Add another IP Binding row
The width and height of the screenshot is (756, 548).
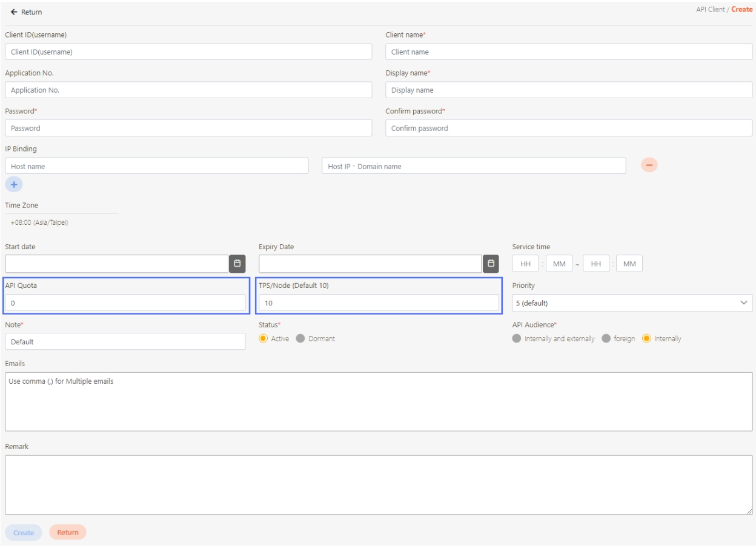coord(14,184)
